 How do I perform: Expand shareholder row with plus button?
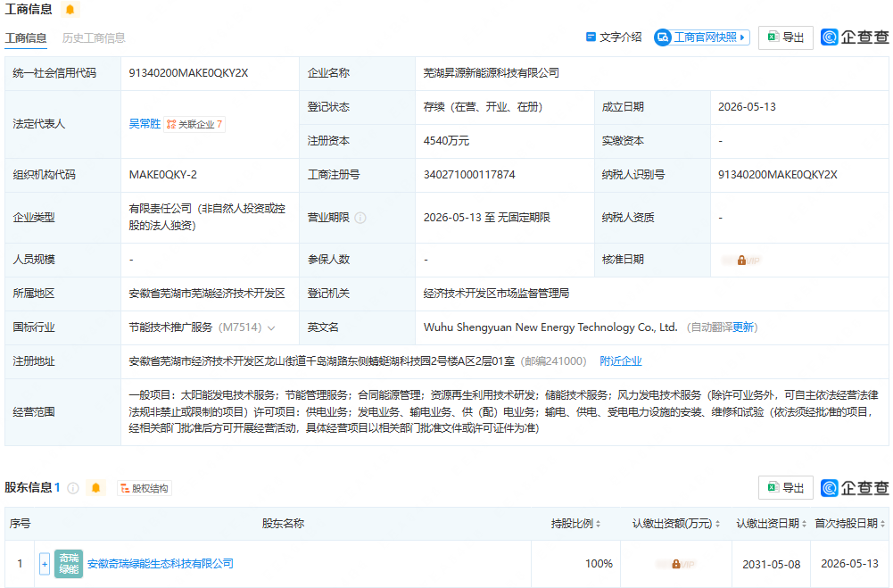click(x=45, y=564)
